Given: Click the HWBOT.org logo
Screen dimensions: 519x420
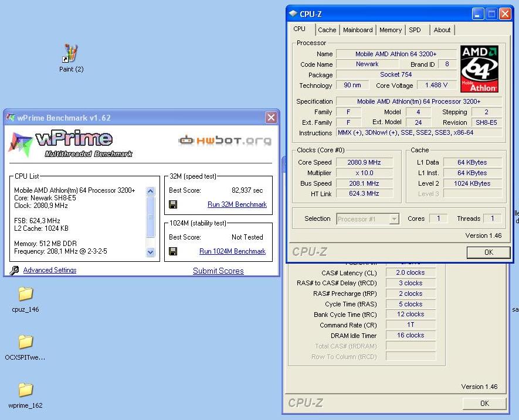Looking at the screenshot, I should pos(225,141).
